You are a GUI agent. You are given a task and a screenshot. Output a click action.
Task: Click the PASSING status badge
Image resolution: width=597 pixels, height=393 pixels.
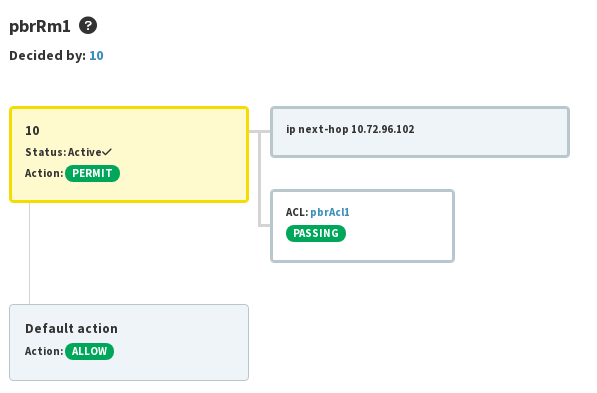coord(316,233)
